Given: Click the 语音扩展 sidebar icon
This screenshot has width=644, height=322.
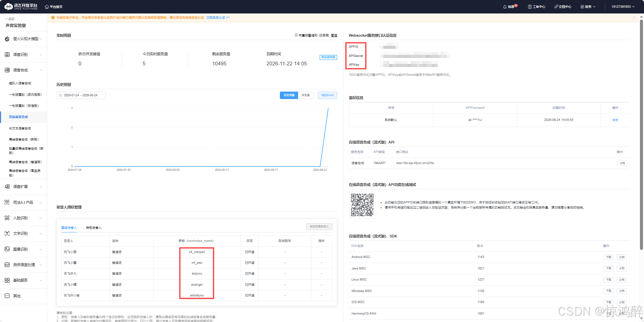Looking at the screenshot, I should [x=7, y=187].
